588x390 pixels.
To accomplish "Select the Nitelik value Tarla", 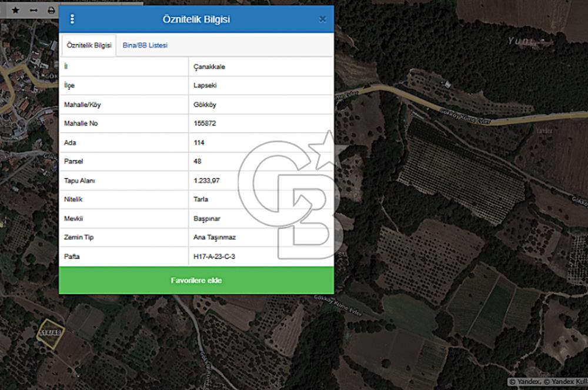I will [x=201, y=199].
